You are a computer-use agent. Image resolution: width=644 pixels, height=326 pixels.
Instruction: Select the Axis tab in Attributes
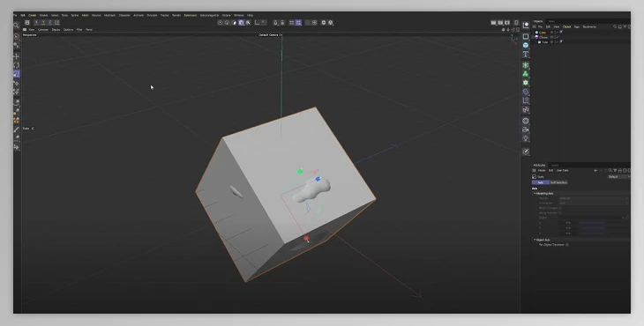coord(541,182)
